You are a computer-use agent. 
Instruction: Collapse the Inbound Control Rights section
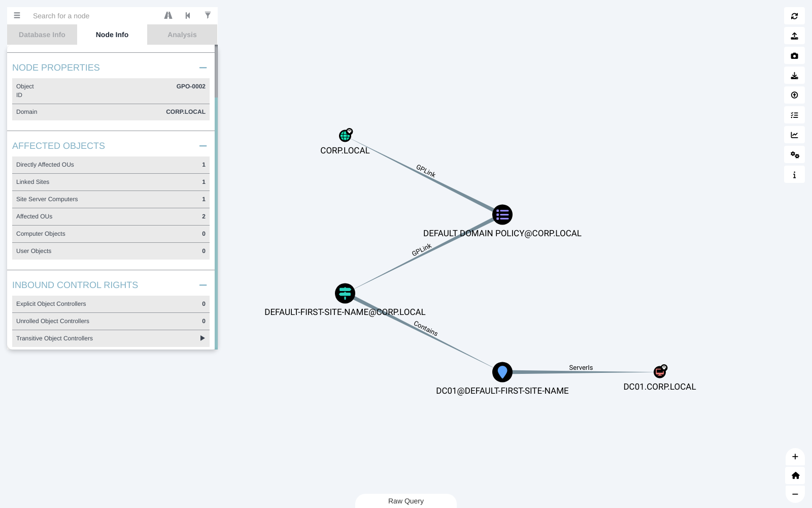point(203,285)
